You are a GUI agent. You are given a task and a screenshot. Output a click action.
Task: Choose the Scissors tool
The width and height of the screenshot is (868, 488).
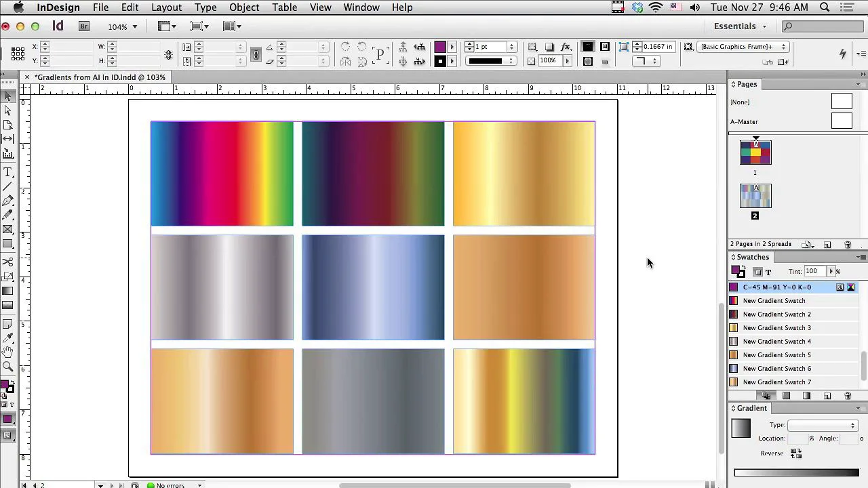tap(8, 262)
